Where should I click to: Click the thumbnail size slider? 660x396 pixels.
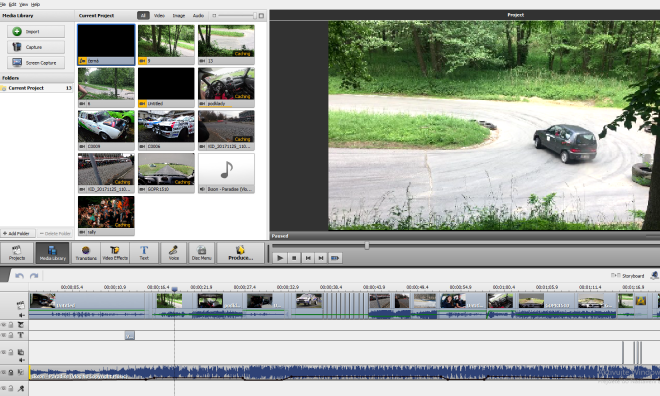(x=237, y=16)
